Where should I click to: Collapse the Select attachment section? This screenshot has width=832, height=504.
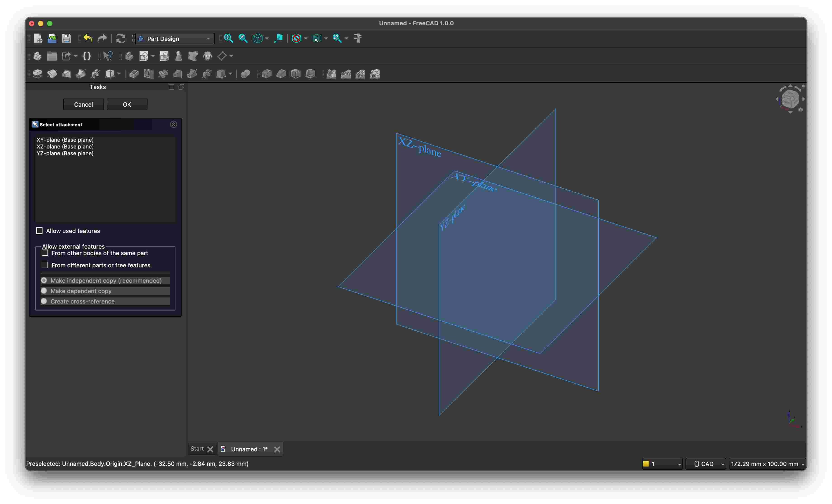pos(174,124)
